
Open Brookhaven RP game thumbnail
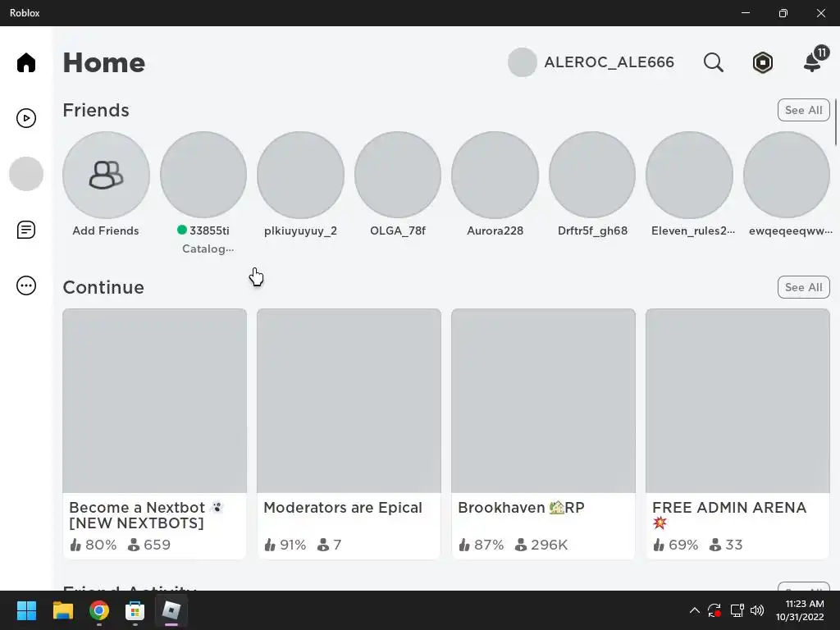click(x=543, y=400)
